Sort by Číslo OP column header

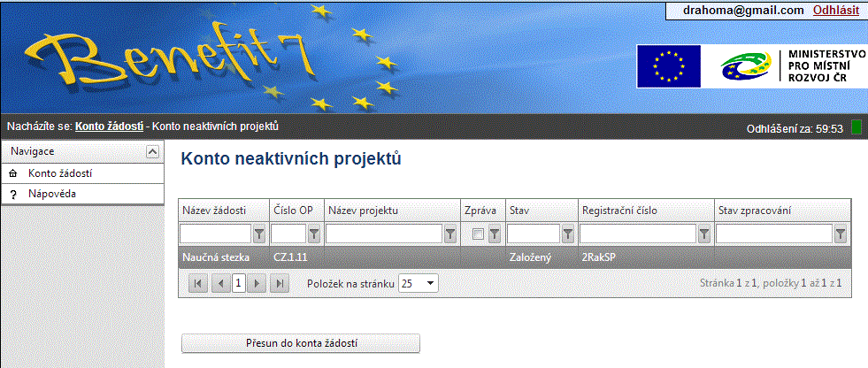293,211
